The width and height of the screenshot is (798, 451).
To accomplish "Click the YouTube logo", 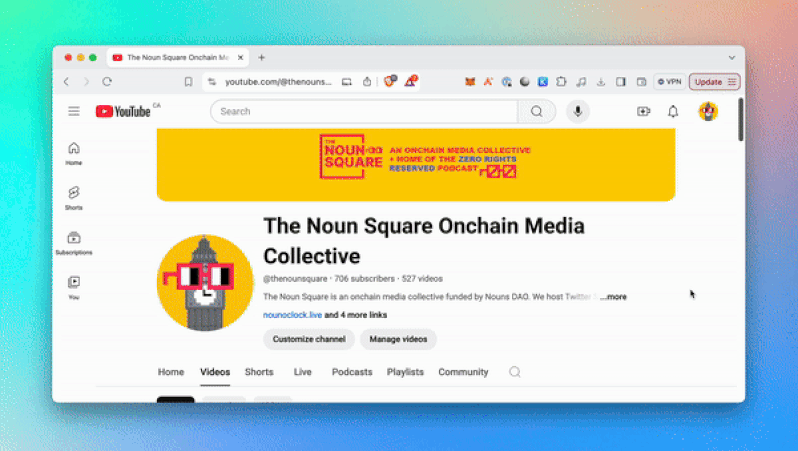I will point(124,111).
